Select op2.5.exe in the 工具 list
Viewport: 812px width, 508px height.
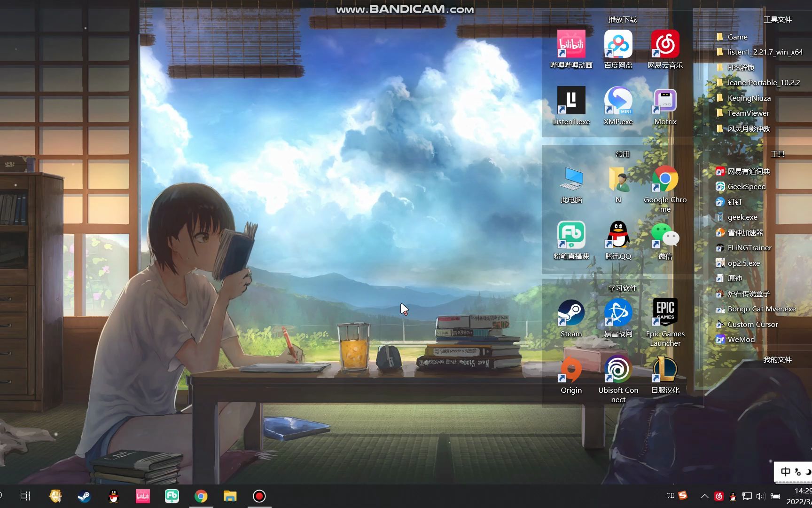[x=738, y=263]
